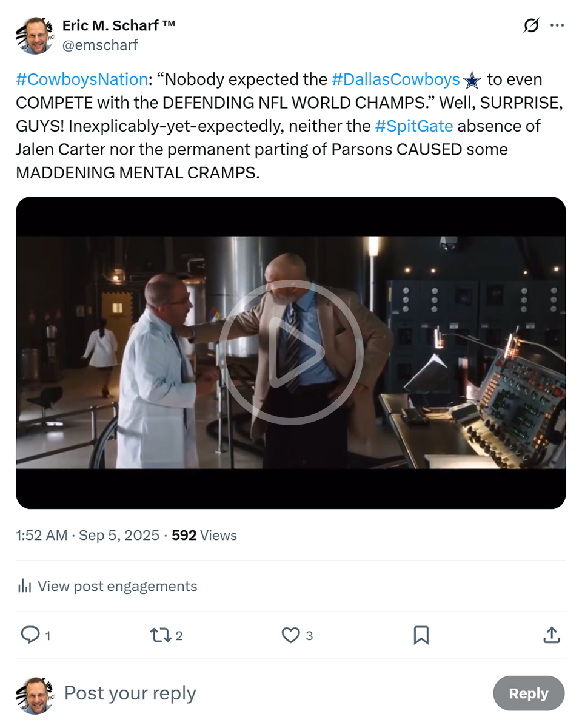The width and height of the screenshot is (582, 728).
Task: Click the bar chart analytics icon
Action: point(25,586)
